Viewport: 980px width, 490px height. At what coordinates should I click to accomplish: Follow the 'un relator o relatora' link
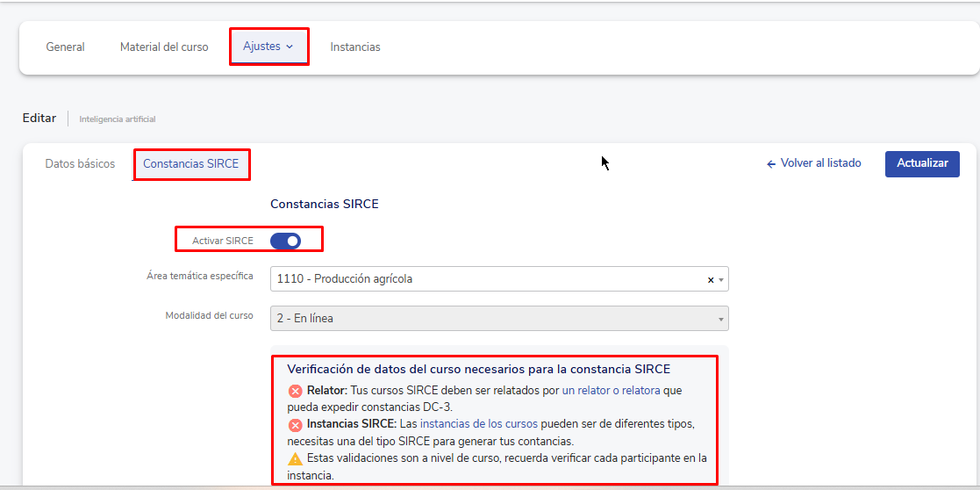coord(611,390)
